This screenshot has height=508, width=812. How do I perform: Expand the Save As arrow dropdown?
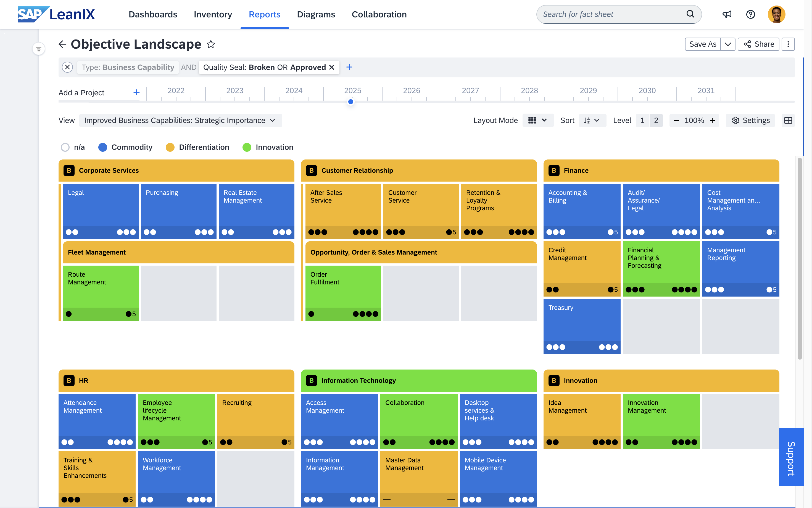(x=728, y=44)
